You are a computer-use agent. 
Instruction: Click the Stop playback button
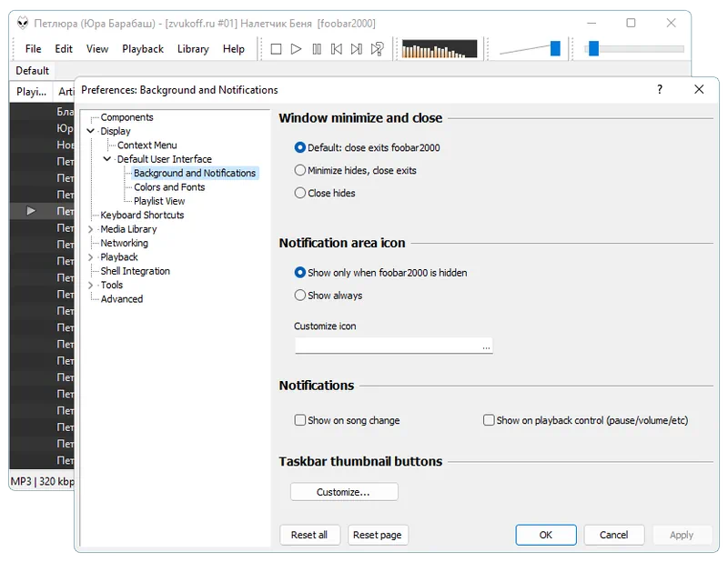point(276,49)
